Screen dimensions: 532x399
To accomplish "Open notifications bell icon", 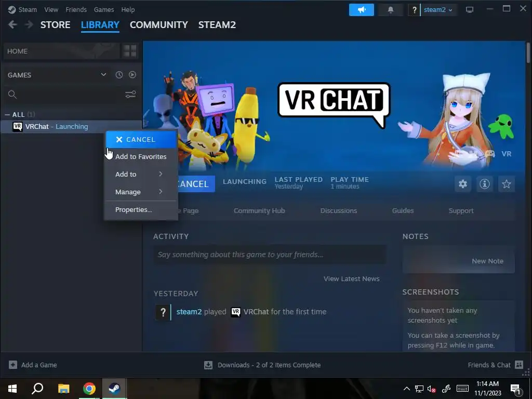I will (391, 10).
